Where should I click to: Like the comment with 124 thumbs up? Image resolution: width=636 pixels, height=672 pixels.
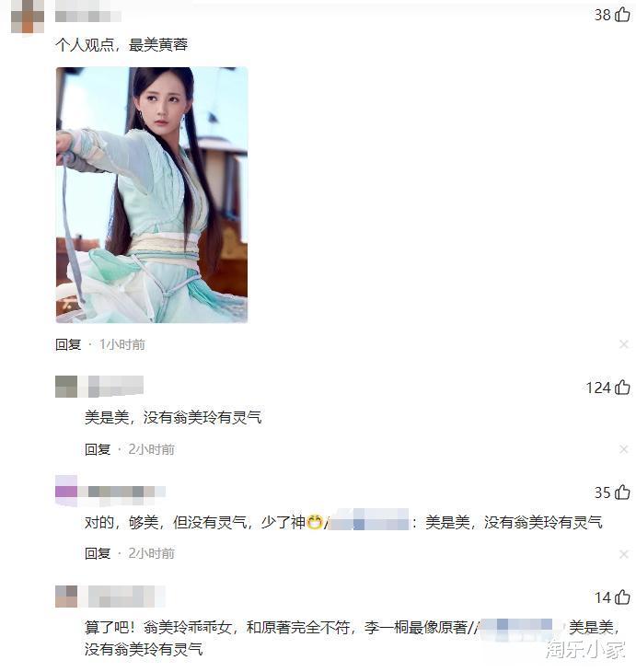(622, 387)
